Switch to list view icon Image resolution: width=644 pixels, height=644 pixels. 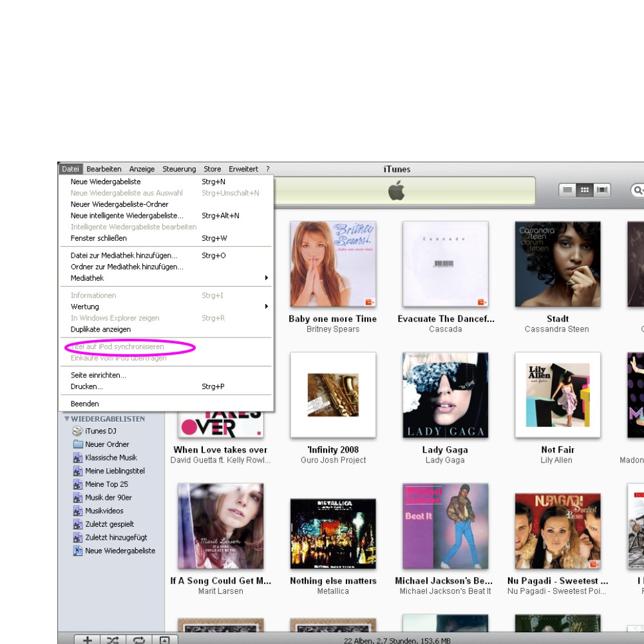(567, 190)
